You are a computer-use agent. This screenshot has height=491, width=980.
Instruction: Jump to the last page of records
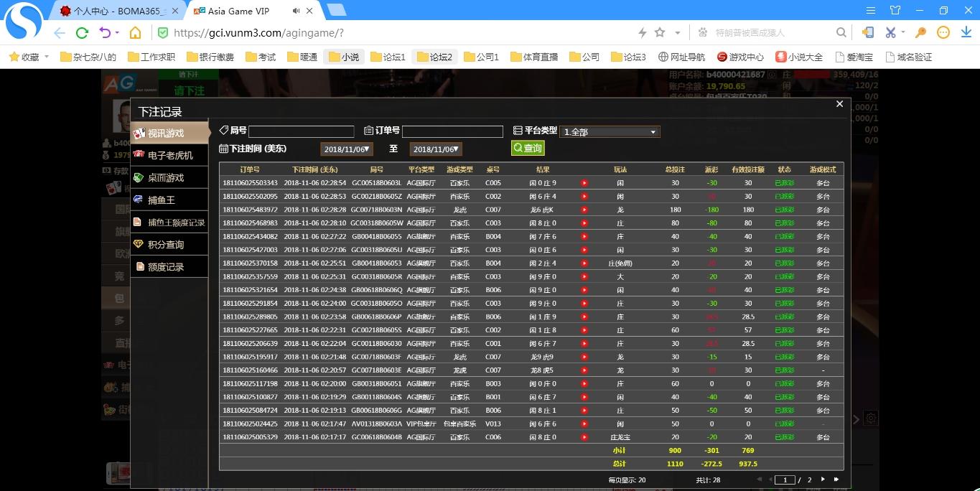[836, 480]
